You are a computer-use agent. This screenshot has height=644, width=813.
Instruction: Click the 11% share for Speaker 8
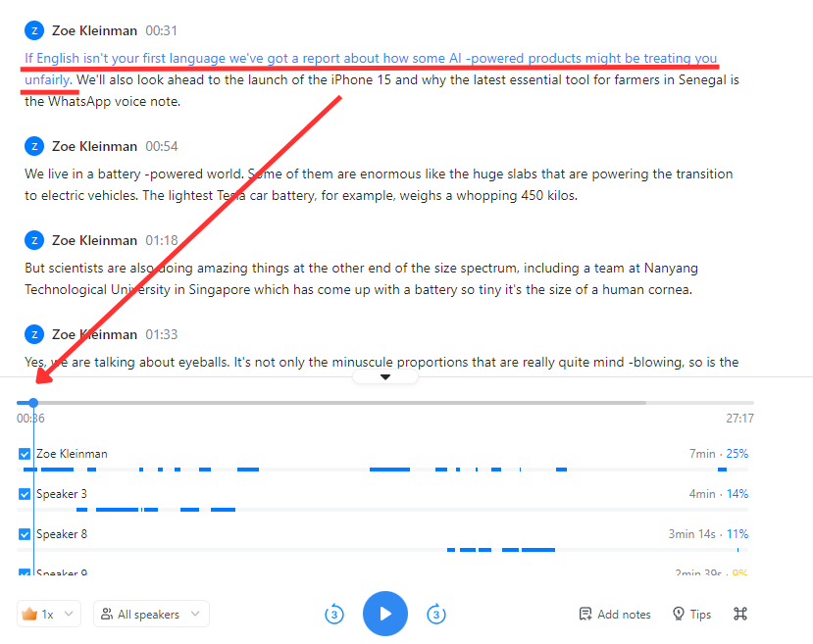[737, 534]
